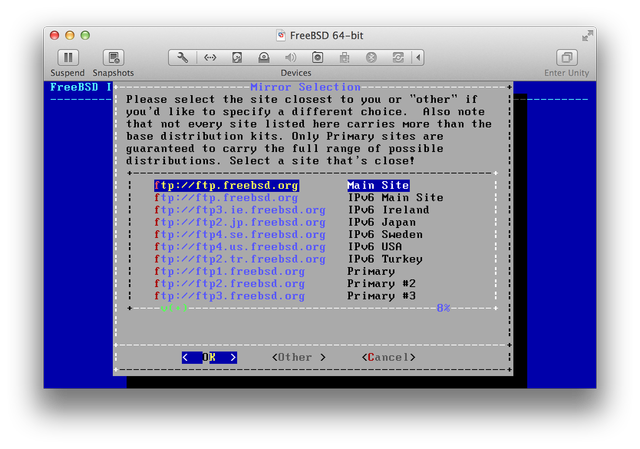Image resolution: width=640 pixels, height=449 pixels.
Task: Click the hard disk device icon
Action: click(237, 58)
